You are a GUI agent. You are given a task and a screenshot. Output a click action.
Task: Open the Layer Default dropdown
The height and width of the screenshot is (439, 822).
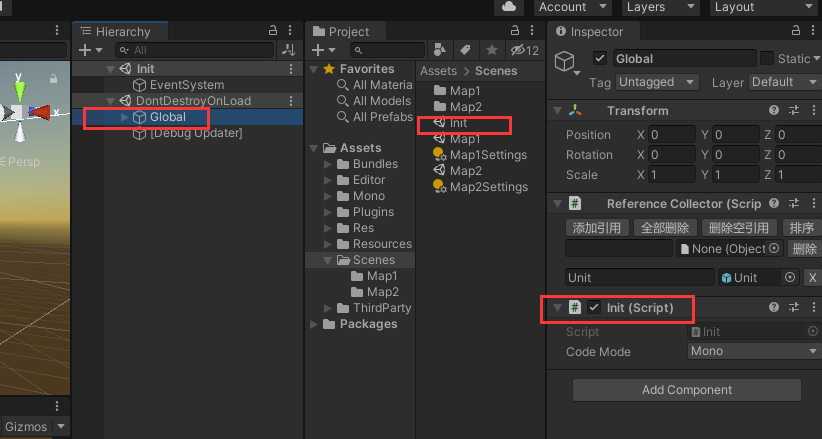(x=784, y=82)
